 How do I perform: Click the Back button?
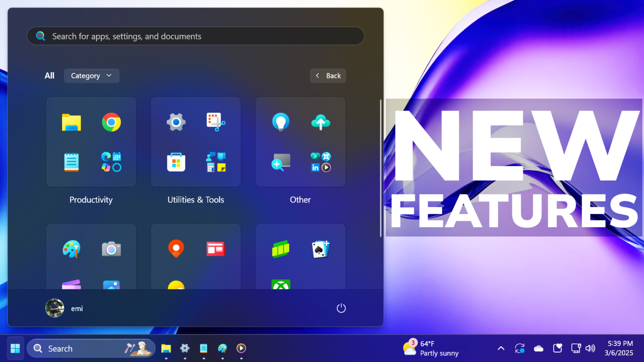pyautogui.click(x=328, y=76)
